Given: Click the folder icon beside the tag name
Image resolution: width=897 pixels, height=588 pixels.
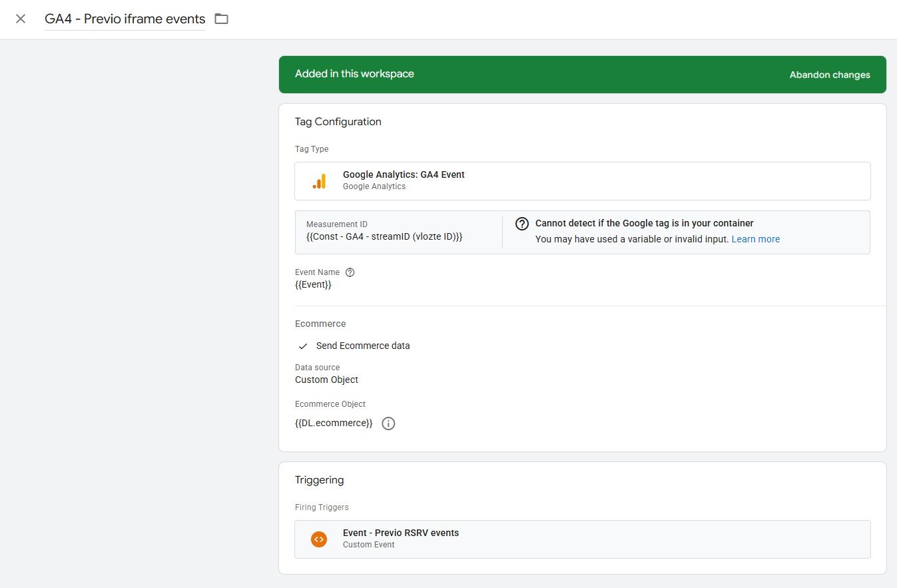Looking at the screenshot, I should tap(221, 19).
